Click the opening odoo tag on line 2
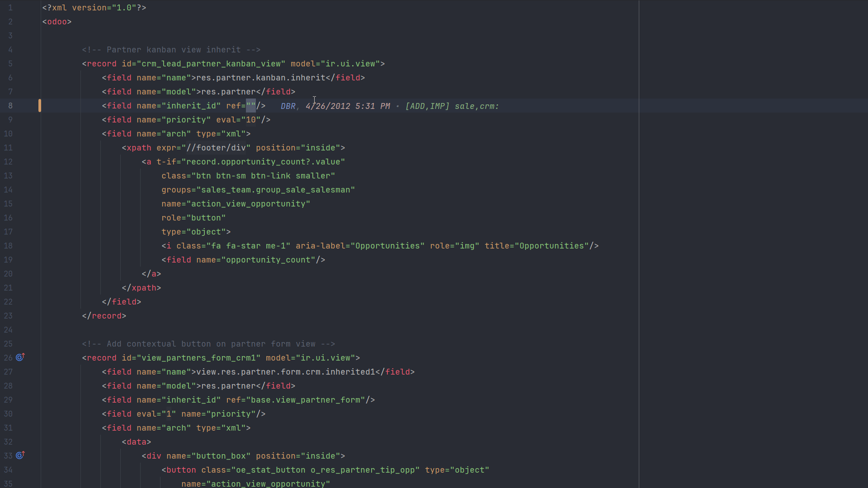 57,22
